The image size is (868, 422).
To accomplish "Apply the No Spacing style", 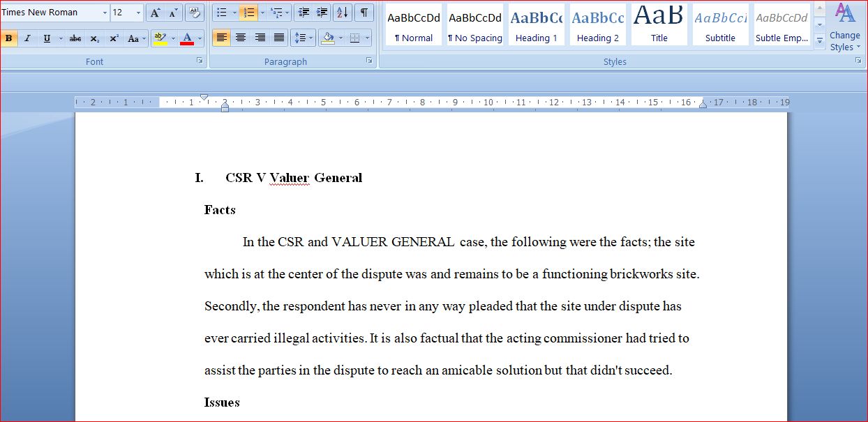I will 475,25.
